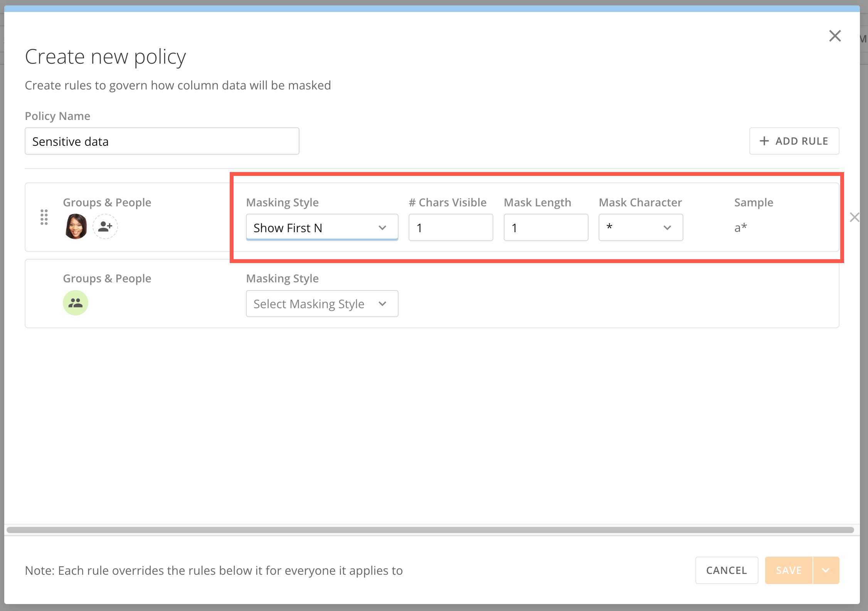Expand the SAVE button dropdown arrow

[826, 570]
